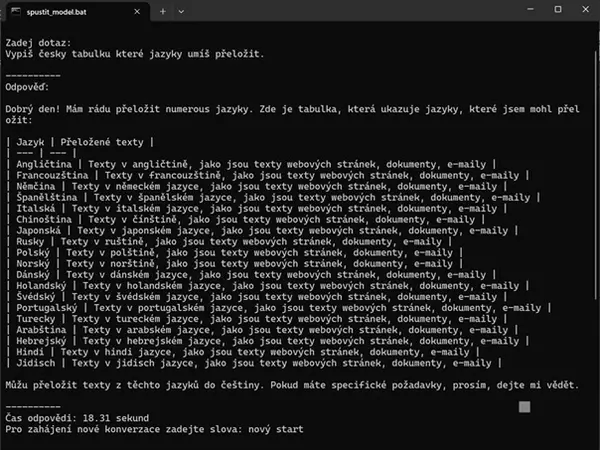Close the spustit_model.bat tab
The image size is (600, 450).
pyautogui.click(x=137, y=12)
